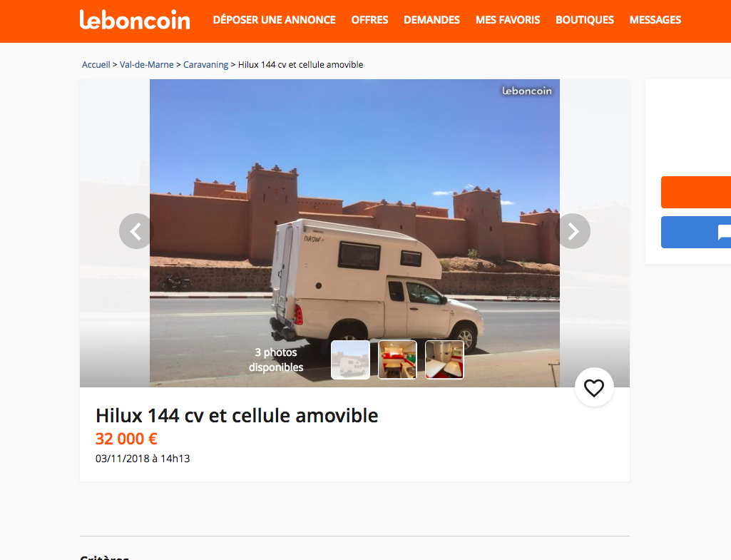This screenshot has width=731, height=560.
Task: Click the main Hilux truck photo
Action: pos(354,233)
